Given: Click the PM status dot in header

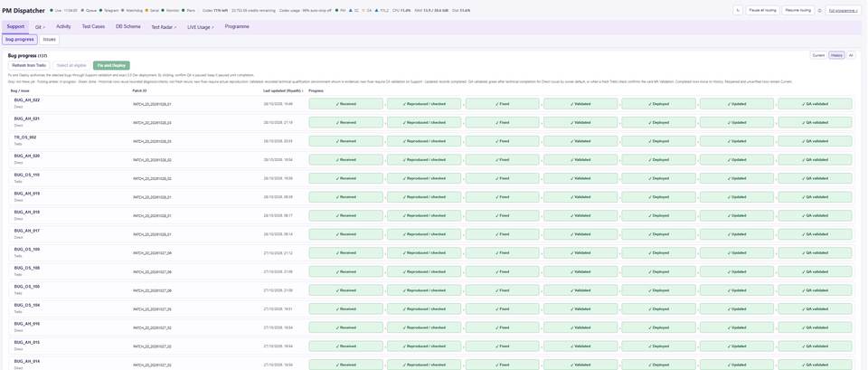Looking at the screenshot, I should (337, 11).
